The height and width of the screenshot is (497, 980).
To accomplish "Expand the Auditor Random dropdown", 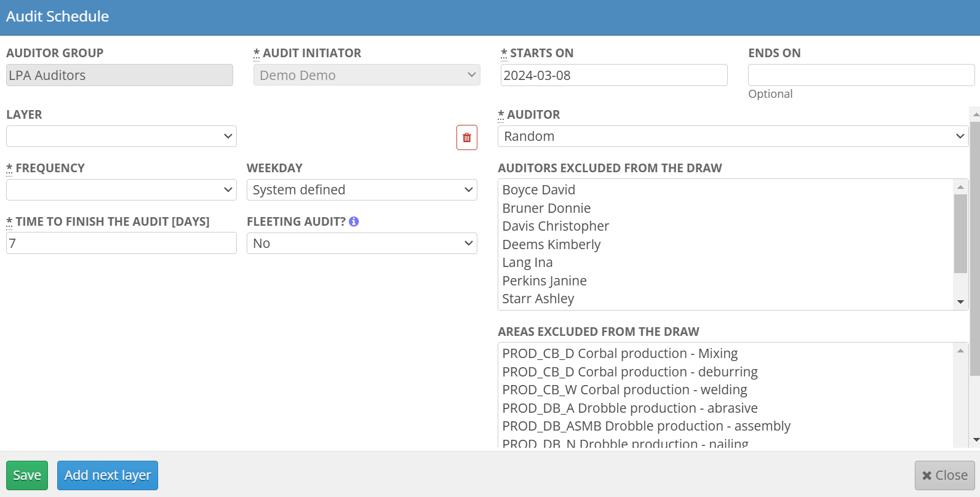I will [x=733, y=137].
